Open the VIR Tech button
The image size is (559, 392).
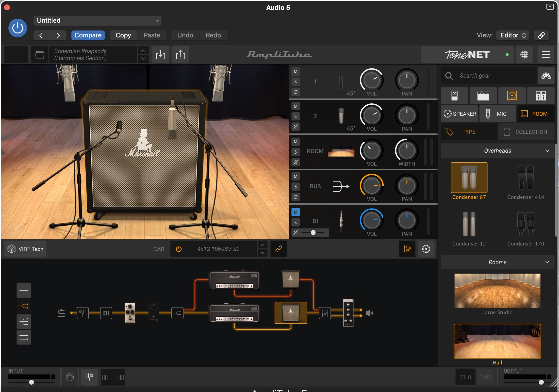pos(25,249)
